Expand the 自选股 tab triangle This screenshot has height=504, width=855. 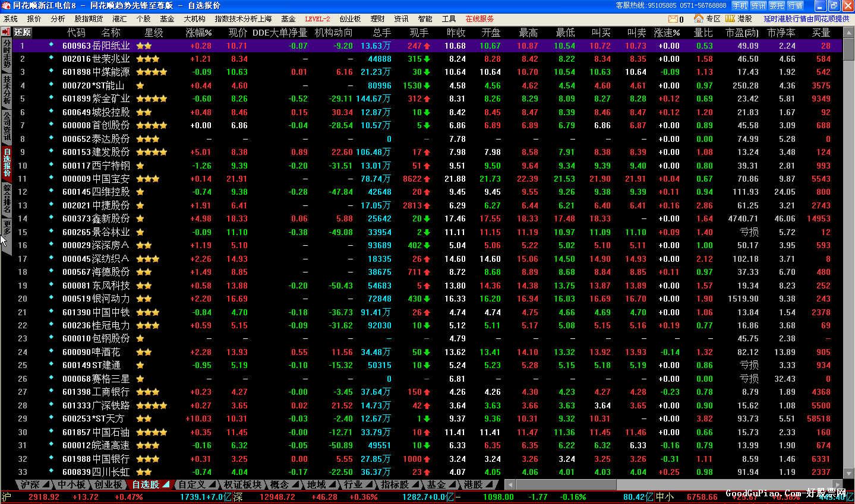(166, 485)
